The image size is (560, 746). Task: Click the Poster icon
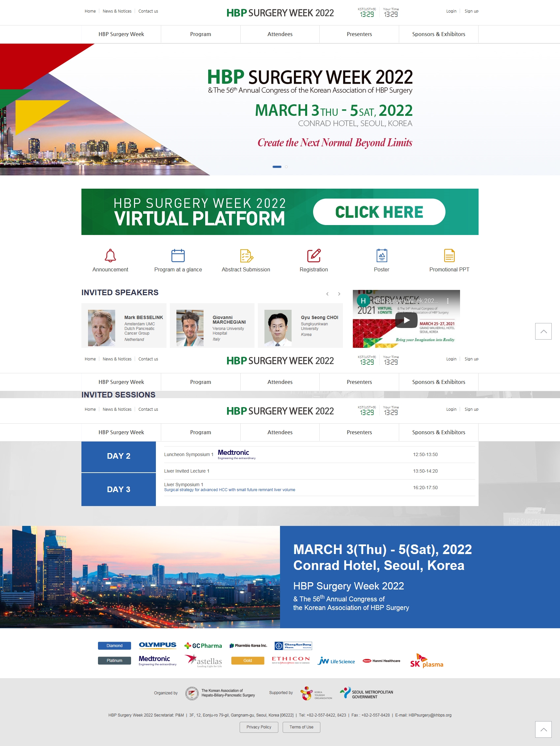tap(381, 256)
